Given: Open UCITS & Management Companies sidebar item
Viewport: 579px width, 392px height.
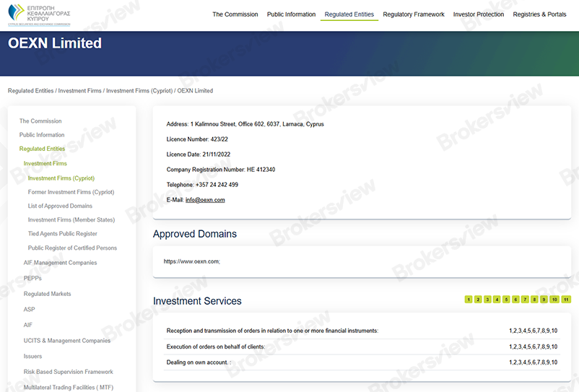Looking at the screenshot, I should [x=67, y=341].
